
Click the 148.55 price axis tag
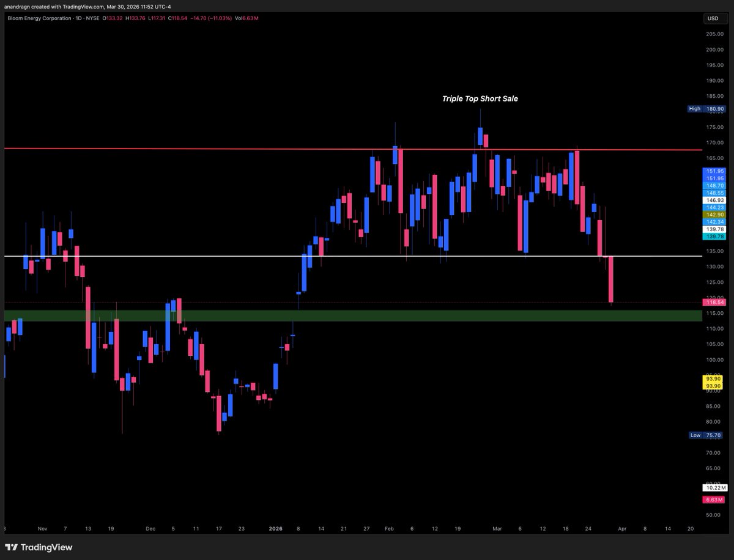click(x=714, y=193)
